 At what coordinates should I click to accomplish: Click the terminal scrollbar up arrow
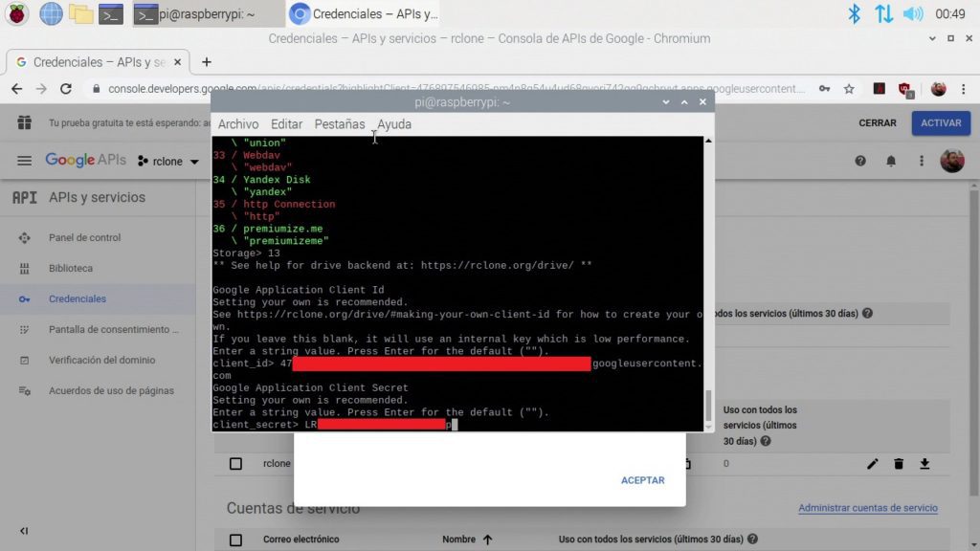(708, 141)
